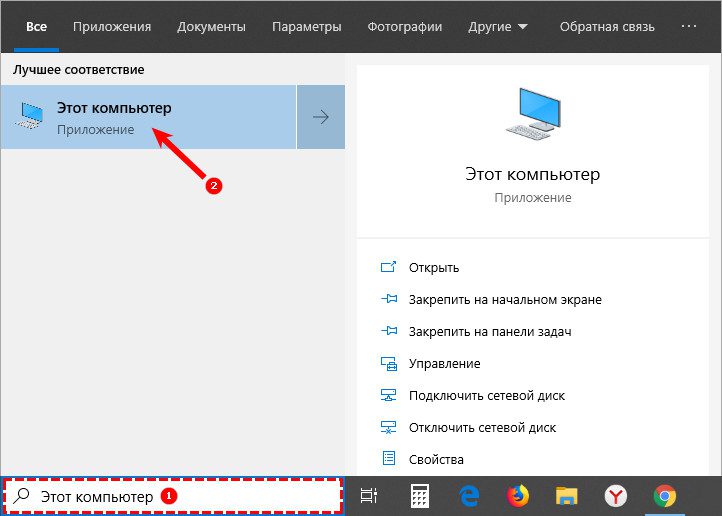Click the magnifier icon in search box
The width and height of the screenshot is (722, 516).
pos(22,496)
